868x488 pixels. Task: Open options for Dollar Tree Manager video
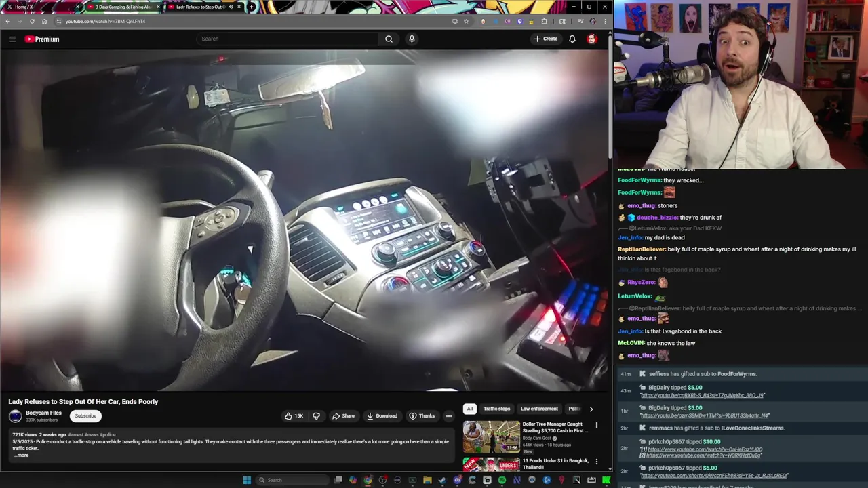597,426
